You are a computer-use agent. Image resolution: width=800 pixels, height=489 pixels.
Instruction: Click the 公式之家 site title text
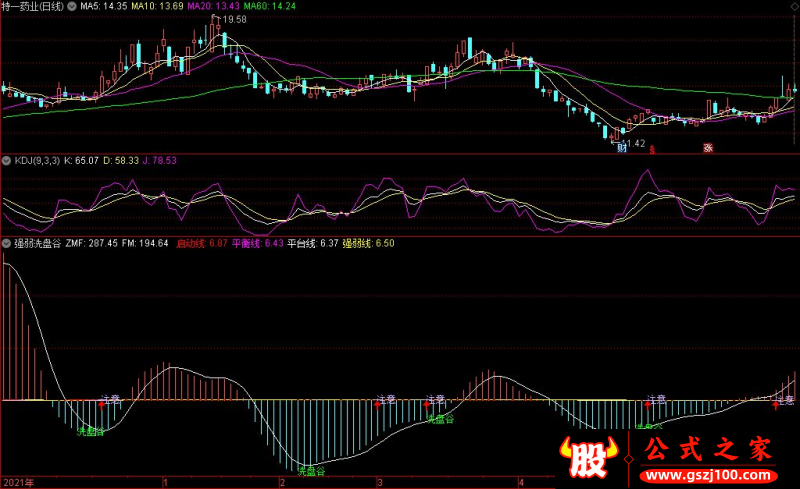[x=708, y=449]
